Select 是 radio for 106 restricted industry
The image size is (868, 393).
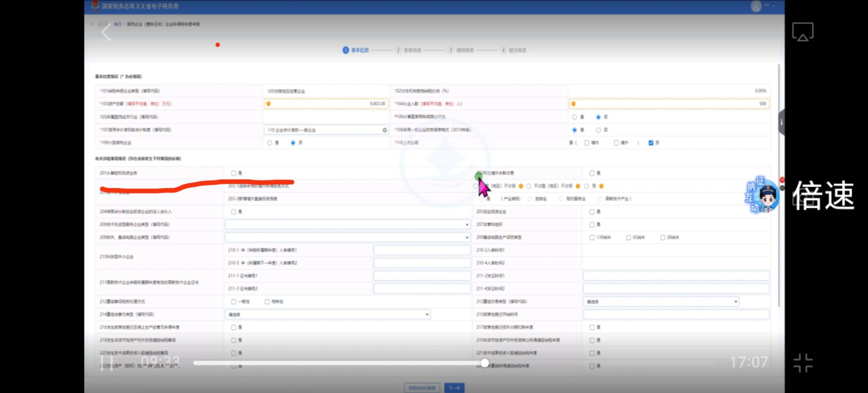click(x=574, y=117)
